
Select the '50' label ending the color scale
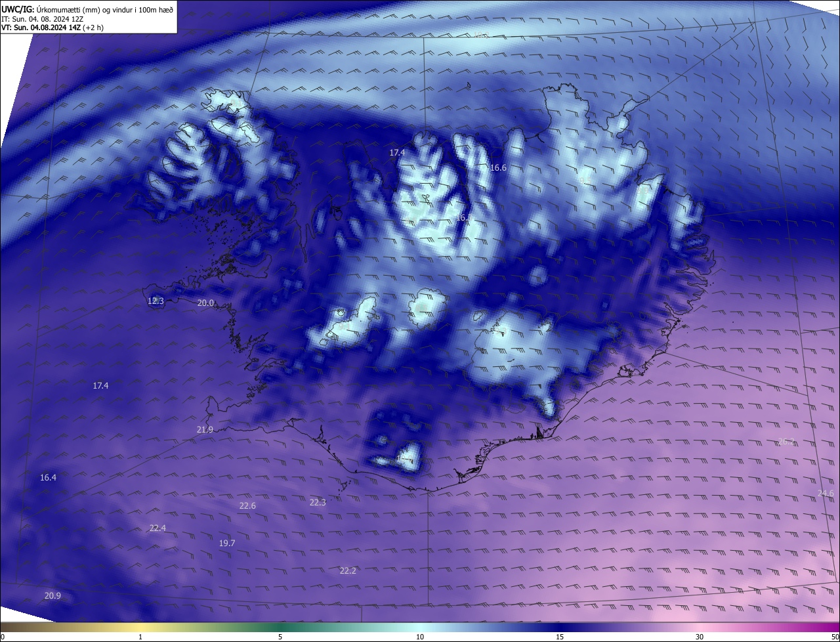(x=834, y=637)
